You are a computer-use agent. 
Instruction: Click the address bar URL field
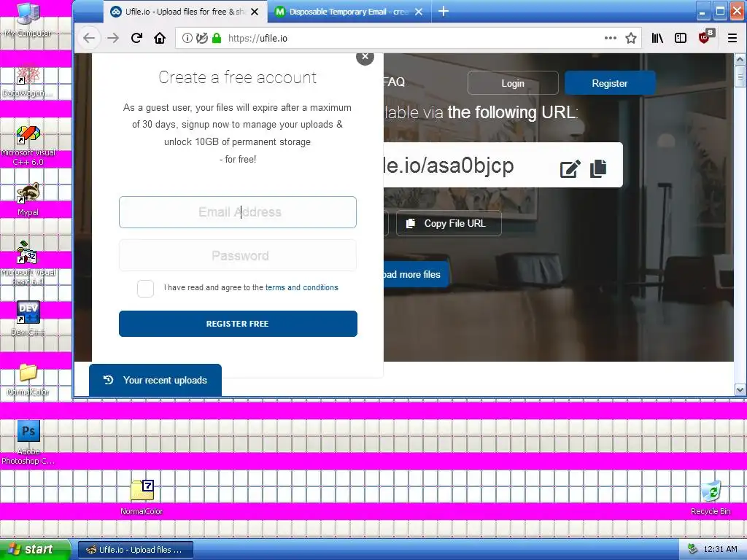point(410,38)
